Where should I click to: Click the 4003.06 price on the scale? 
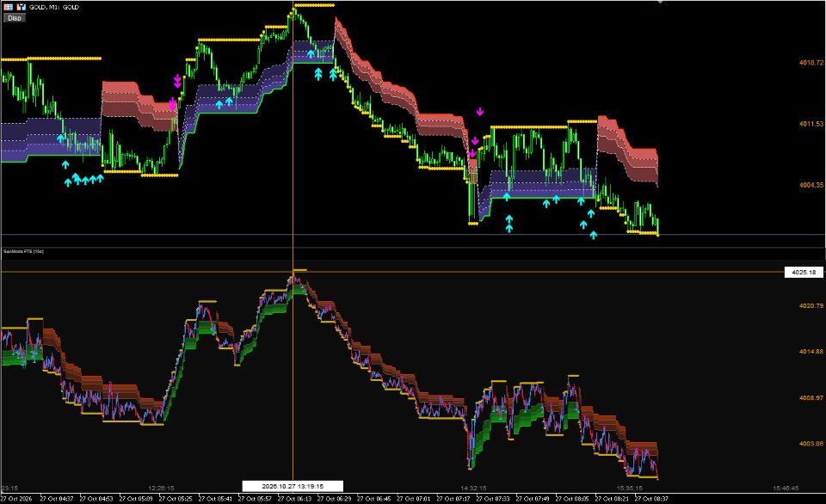coord(811,444)
